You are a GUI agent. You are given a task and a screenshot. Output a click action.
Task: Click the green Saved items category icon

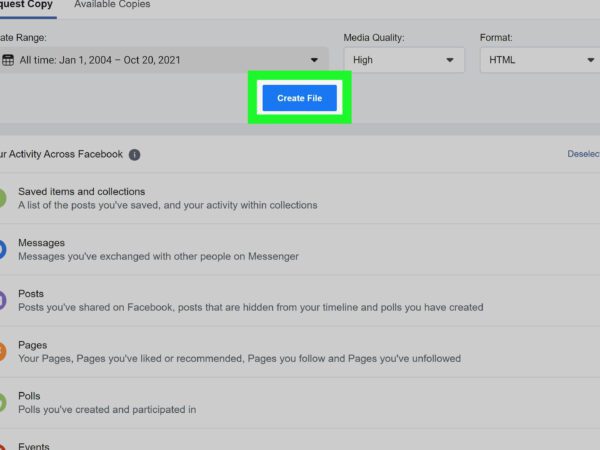click(3, 198)
